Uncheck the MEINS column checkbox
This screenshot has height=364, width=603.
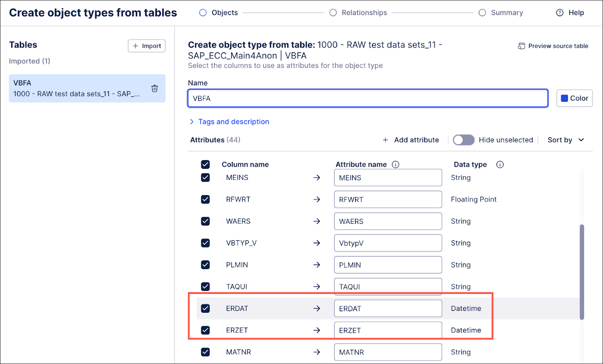[205, 177]
